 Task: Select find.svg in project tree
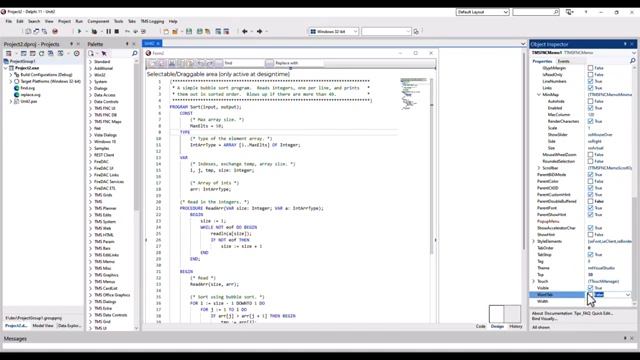pyautogui.click(x=27, y=88)
